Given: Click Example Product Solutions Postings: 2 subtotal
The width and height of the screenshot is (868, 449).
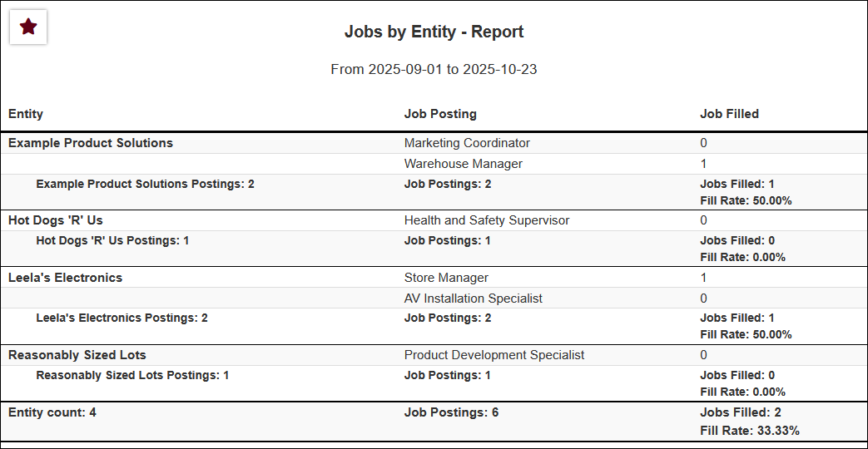Looking at the screenshot, I should (145, 184).
